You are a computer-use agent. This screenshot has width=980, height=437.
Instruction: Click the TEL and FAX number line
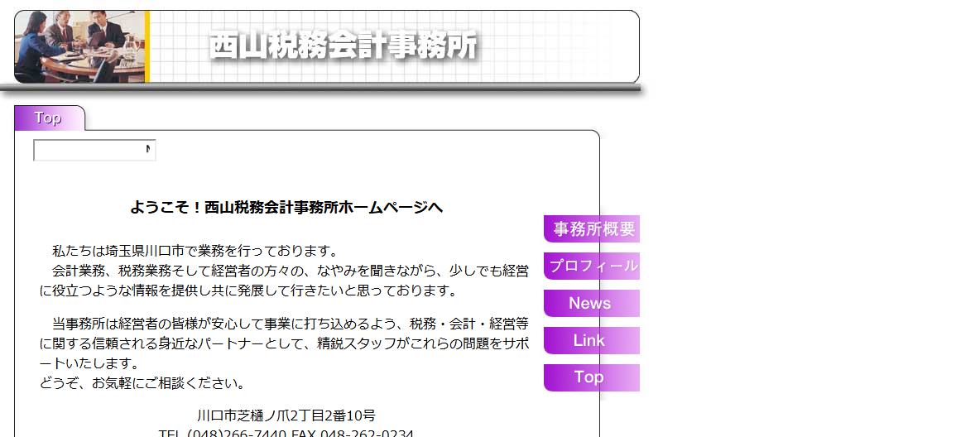coord(286,433)
